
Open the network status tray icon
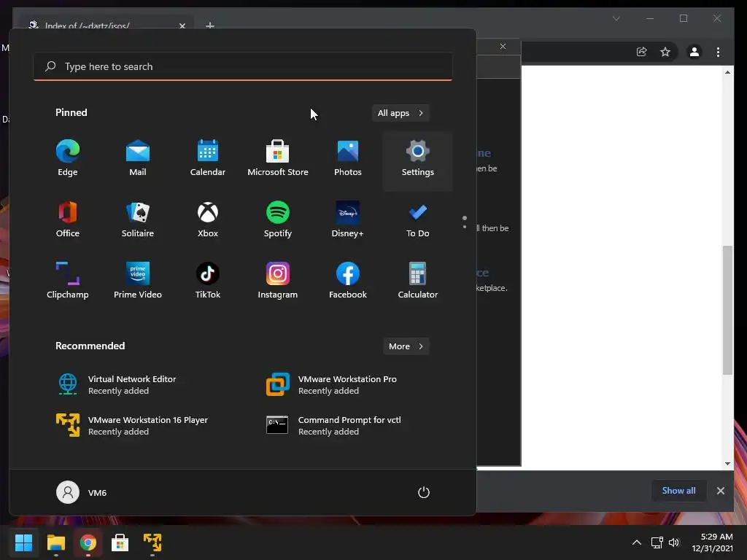(657, 542)
